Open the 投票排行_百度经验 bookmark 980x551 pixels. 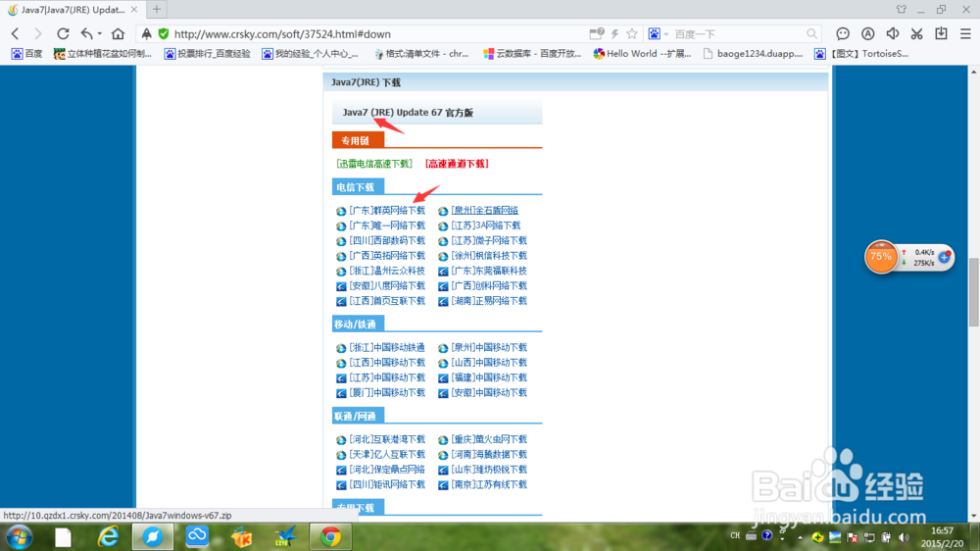coord(208,54)
